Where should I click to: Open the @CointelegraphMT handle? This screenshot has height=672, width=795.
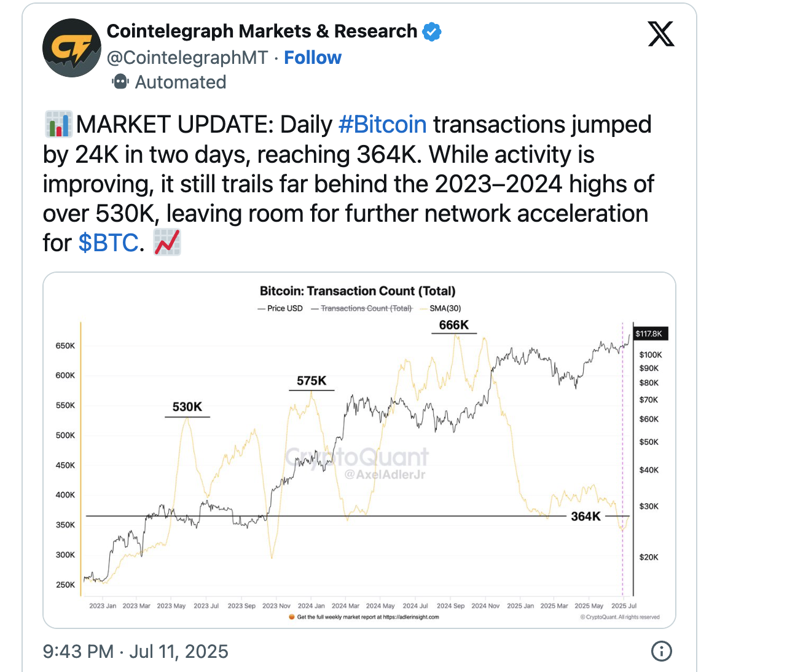[187, 57]
